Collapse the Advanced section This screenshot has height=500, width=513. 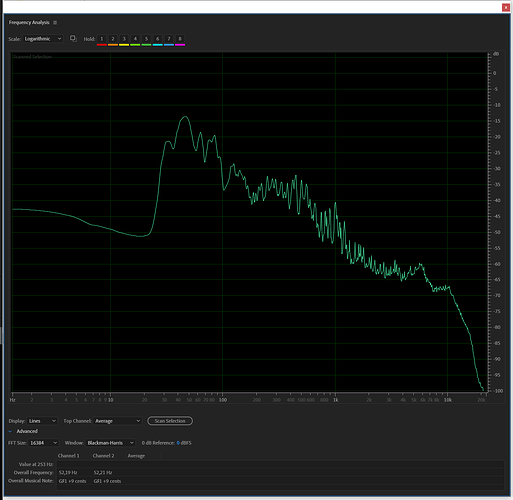point(10,431)
